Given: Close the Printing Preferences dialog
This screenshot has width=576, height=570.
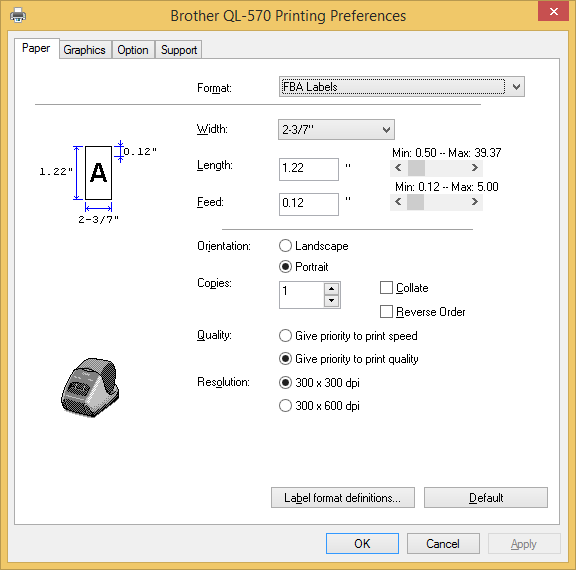Looking at the screenshot, I should tap(554, 11).
